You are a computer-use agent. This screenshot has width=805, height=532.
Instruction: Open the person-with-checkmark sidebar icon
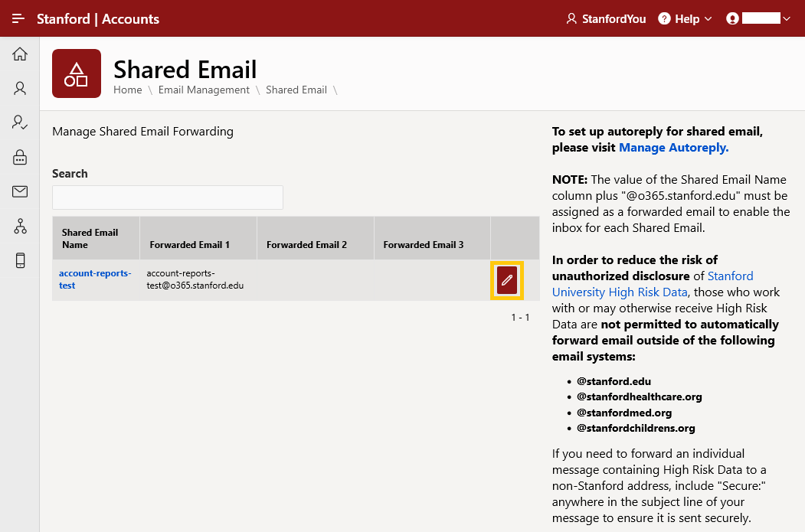pyautogui.click(x=20, y=122)
